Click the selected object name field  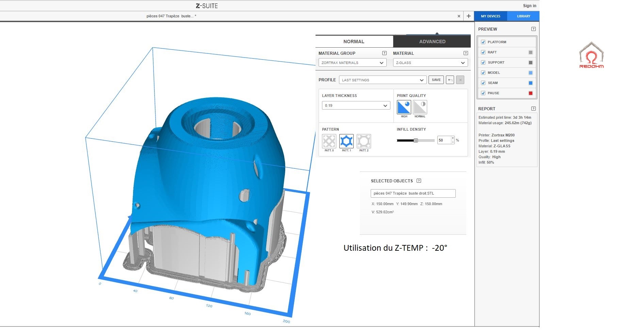coord(413,193)
